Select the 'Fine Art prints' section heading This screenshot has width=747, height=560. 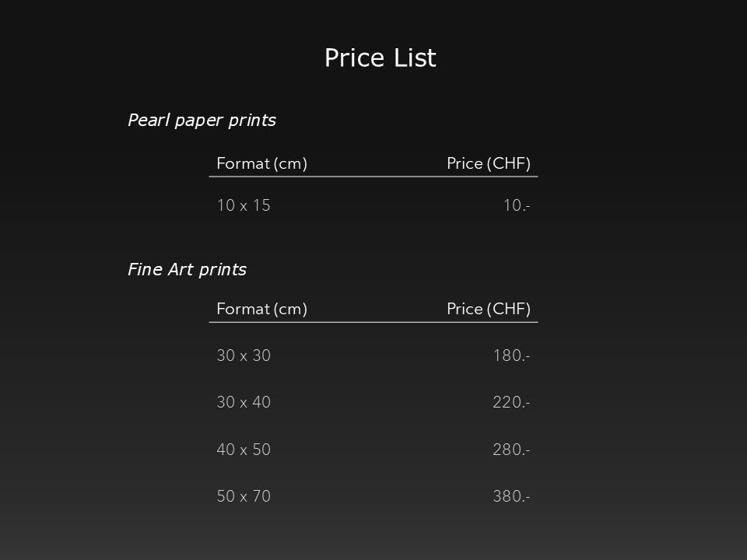click(187, 270)
